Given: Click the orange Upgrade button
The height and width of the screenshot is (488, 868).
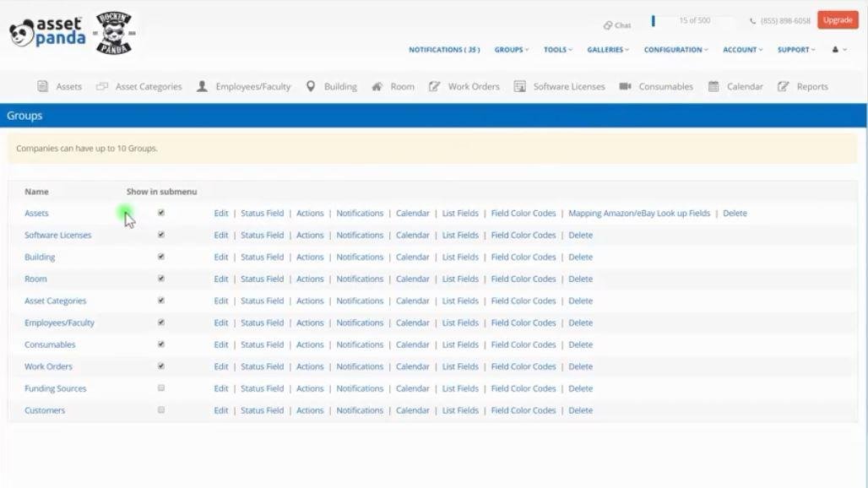Looking at the screenshot, I should (x=838, y=20).
